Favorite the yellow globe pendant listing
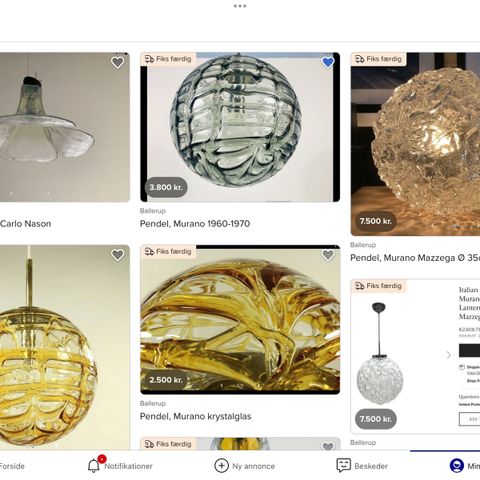Image resolution: width=480 pixels, height=480 pixels. click(117, 255)
